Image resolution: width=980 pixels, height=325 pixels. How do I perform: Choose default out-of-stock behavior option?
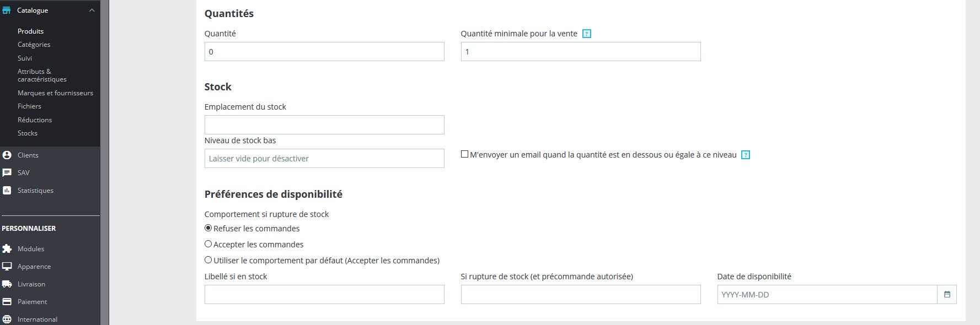[208, 260]
